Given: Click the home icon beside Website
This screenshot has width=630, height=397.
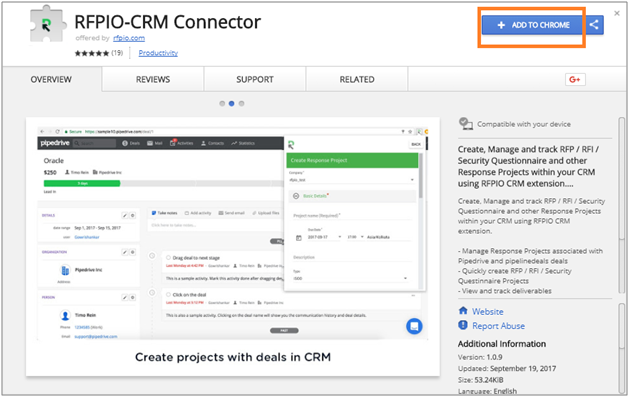Looking at the screenshot, I should (x=463, y=311).
